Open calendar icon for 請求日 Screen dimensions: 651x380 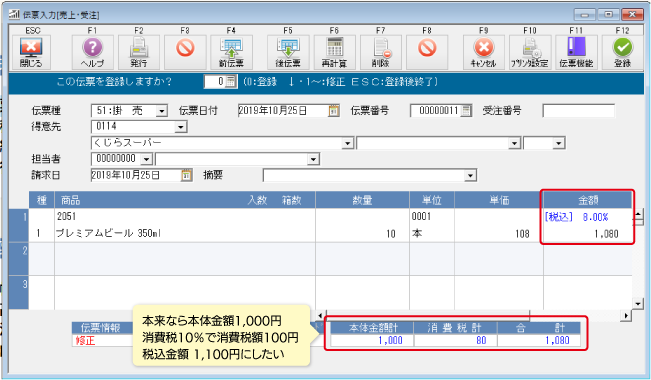point(186,175)
